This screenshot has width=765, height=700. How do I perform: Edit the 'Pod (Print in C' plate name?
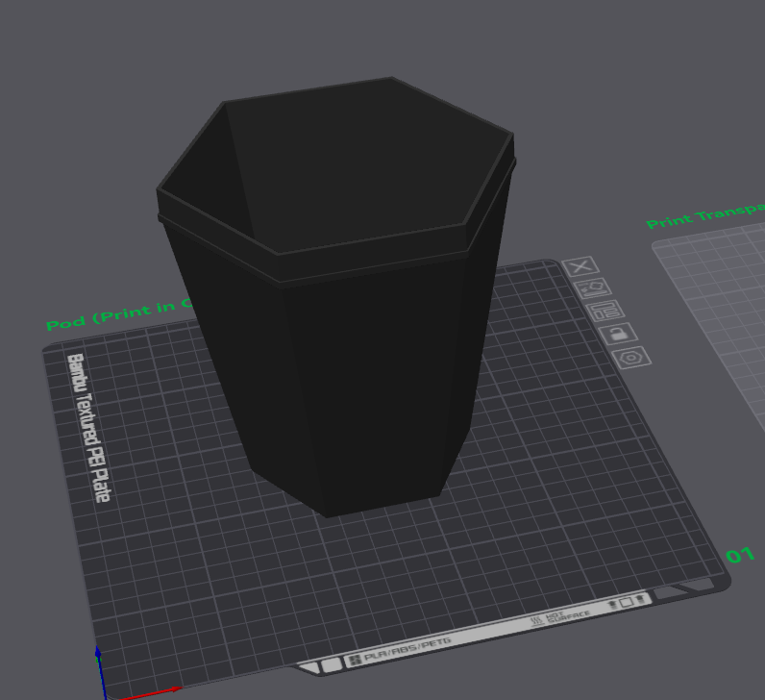(119, 314)
